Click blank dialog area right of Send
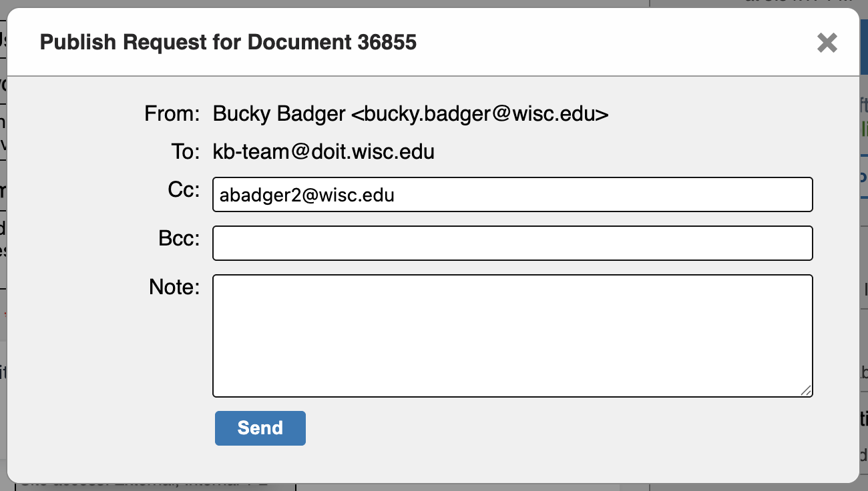This screenshot has width=868, height=491. (x=534, y=428)
